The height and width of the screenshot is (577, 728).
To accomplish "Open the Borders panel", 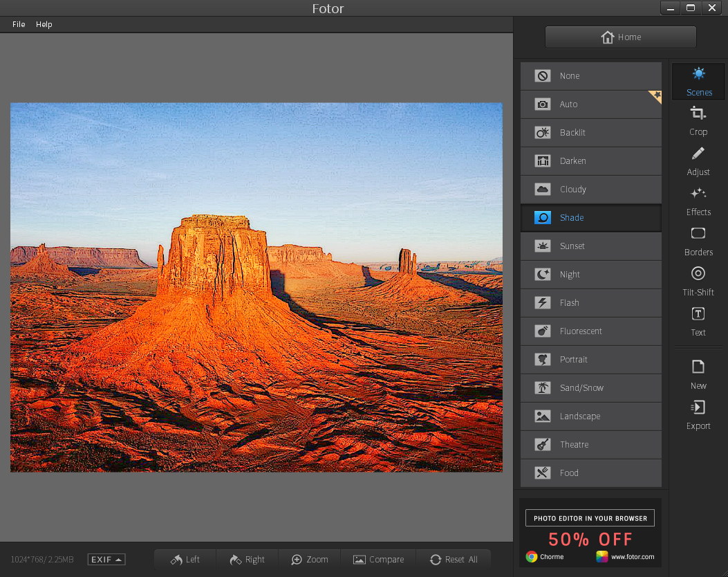I will point(698,241).
